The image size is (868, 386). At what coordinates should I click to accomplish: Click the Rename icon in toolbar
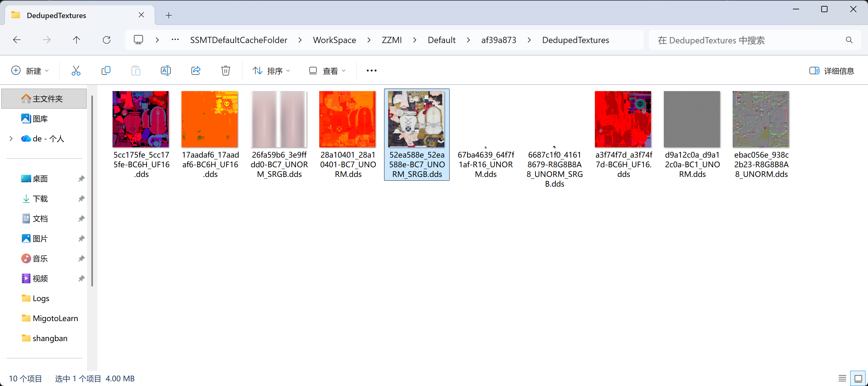(x=166, y=71)
